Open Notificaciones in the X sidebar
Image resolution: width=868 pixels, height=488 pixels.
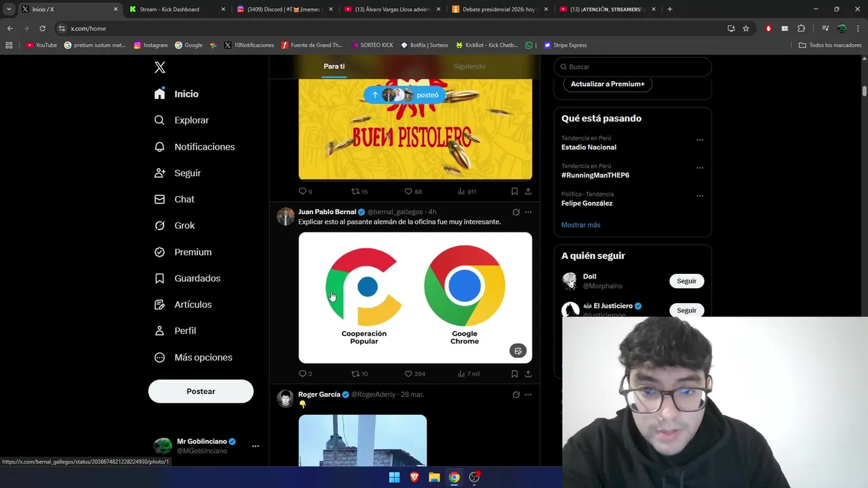(x=195, y=146)
